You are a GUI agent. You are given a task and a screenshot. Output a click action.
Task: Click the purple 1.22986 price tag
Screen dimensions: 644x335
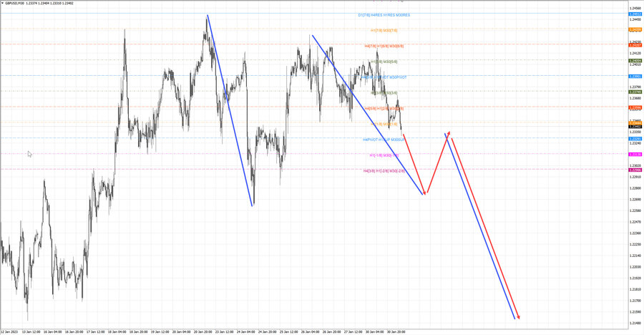tap(635, 170)
